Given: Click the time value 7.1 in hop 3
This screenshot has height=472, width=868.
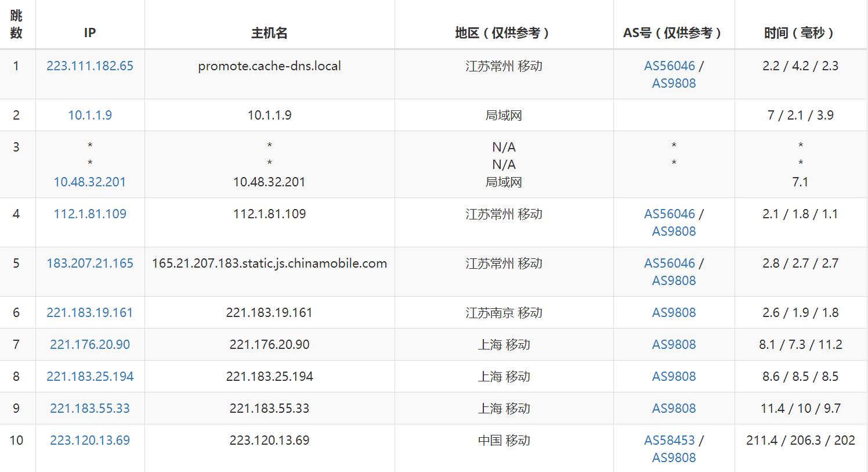Looking at the screenshot, I should [x=800, y=182].
